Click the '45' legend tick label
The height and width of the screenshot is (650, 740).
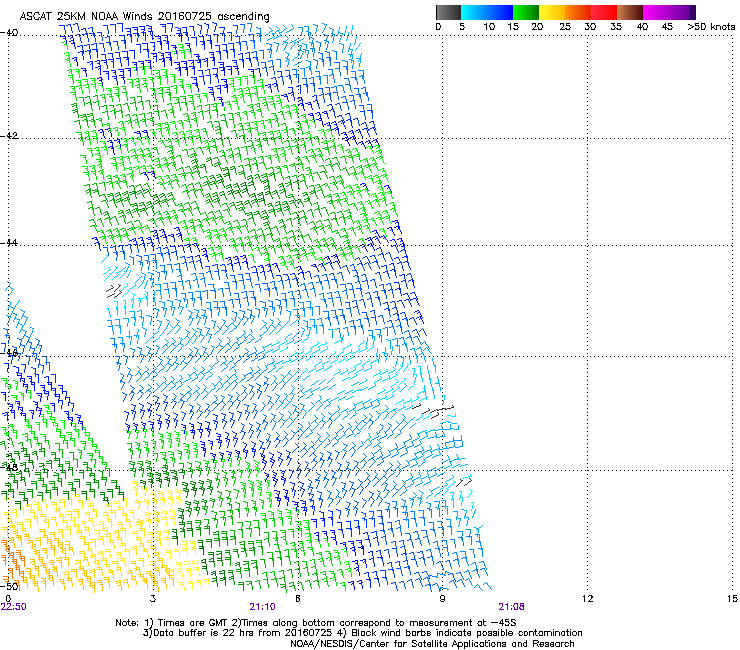(667, 27)
